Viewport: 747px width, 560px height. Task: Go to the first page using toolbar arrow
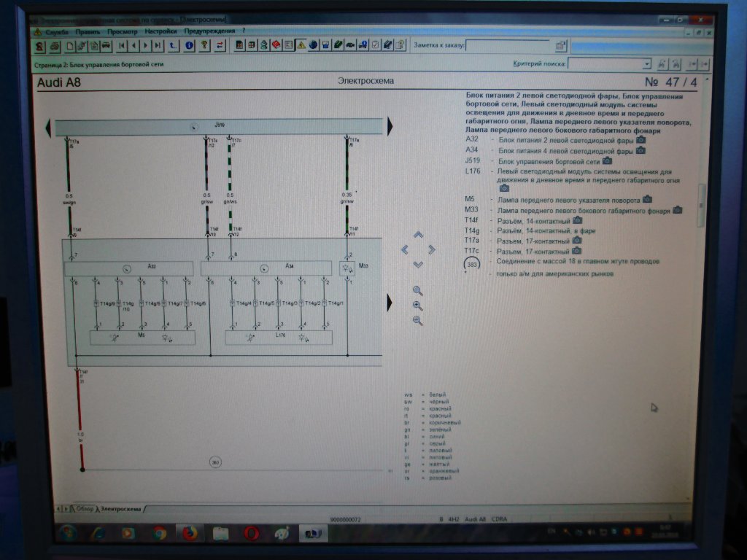click(x=122, y=46)
